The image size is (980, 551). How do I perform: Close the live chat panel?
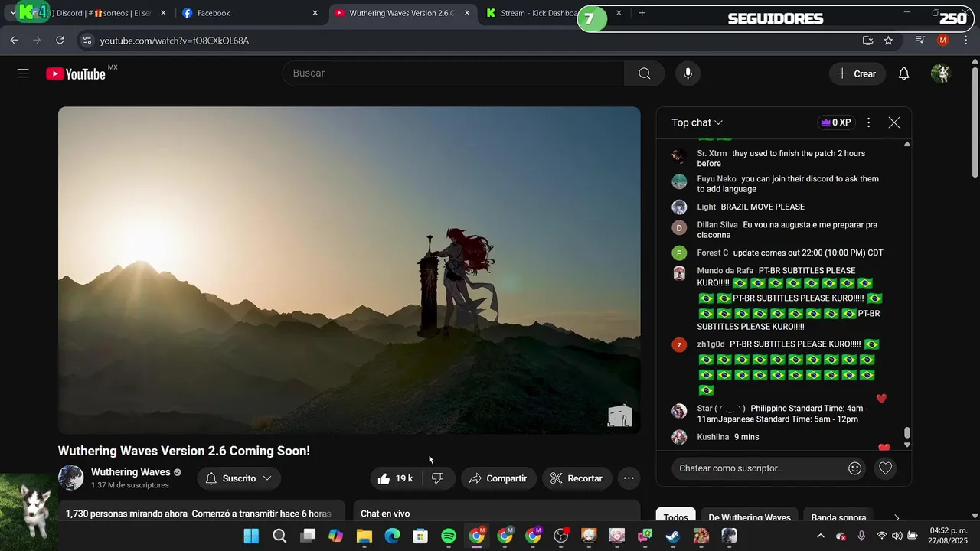[893, 122]
